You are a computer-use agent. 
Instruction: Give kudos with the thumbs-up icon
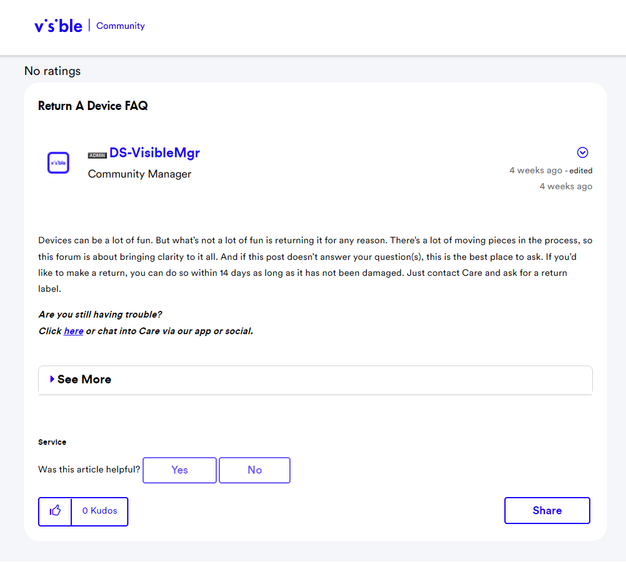coord(55,511)
